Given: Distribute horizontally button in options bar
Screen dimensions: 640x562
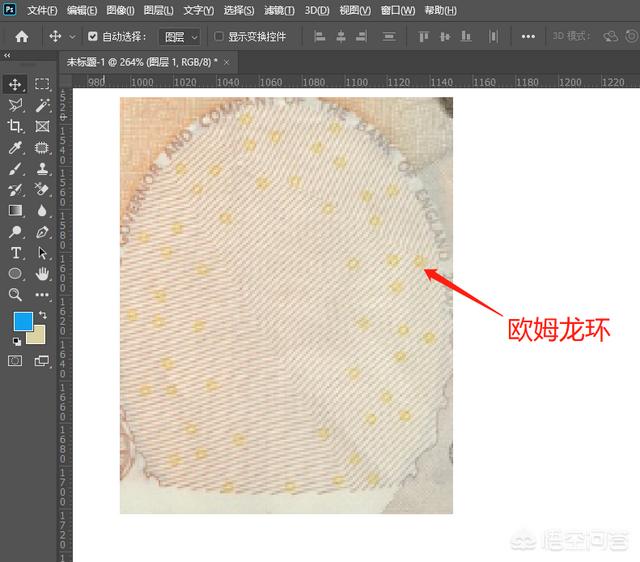Looking at the screenshot, I should point(493,37).
